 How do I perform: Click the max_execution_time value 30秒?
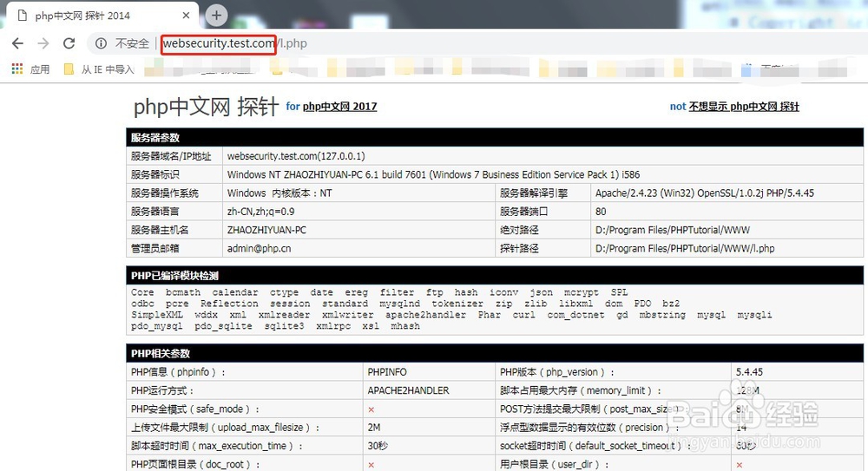coord(378,446)
